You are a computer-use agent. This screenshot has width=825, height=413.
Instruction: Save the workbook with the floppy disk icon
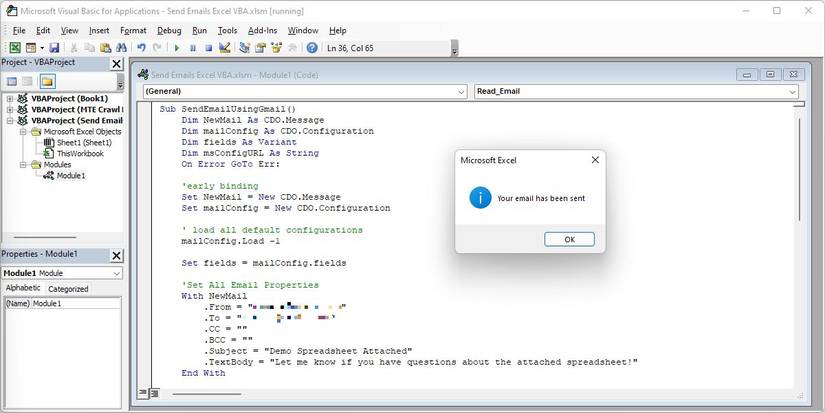pyautogui.click(x=54, y=48)
